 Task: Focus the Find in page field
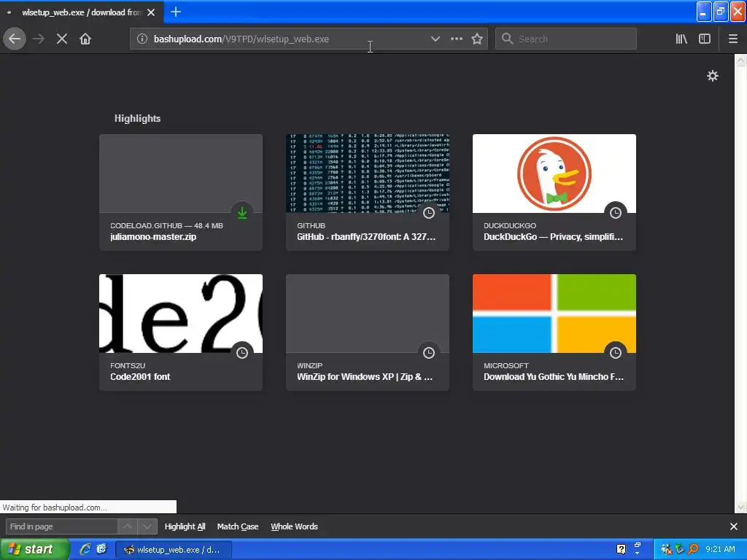click(x=62, y=526)
